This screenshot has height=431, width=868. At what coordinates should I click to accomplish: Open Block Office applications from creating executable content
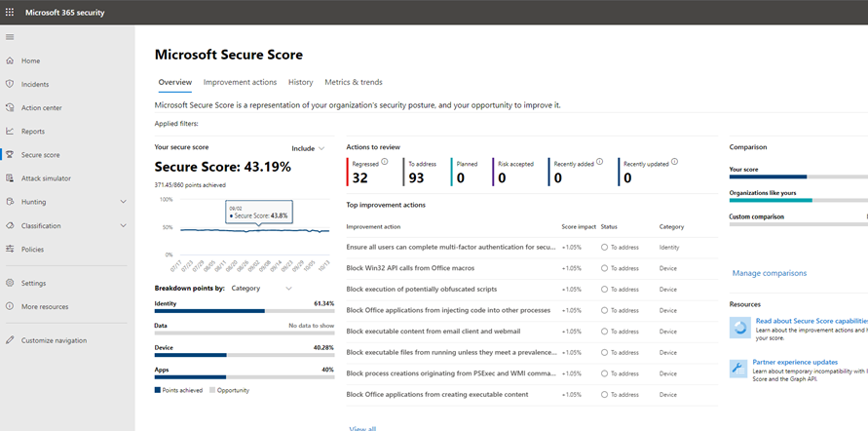pyautogui.click(x=437, y=395)
